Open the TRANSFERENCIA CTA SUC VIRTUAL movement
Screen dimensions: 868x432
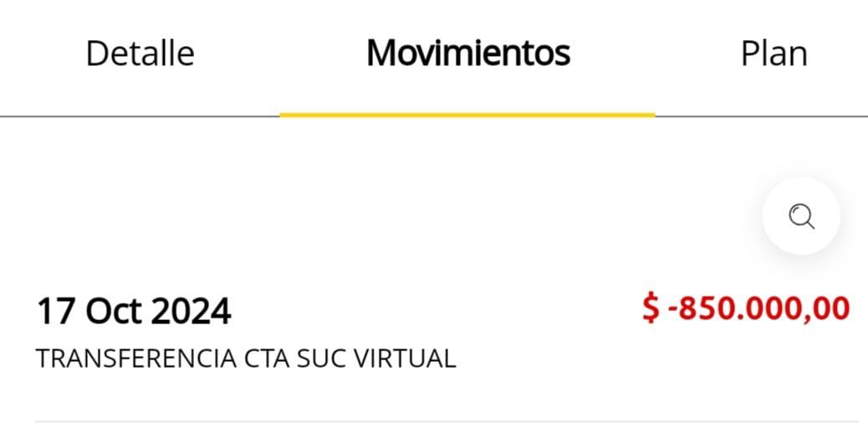click(245, 358)
